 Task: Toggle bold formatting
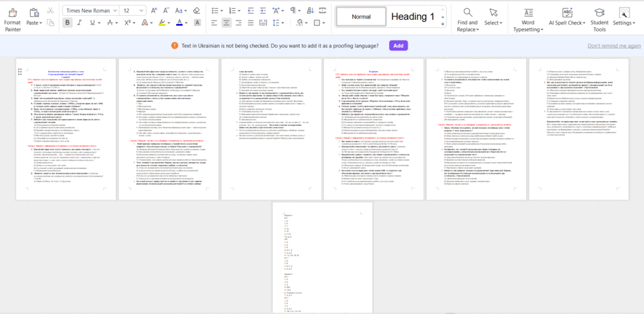67,23
